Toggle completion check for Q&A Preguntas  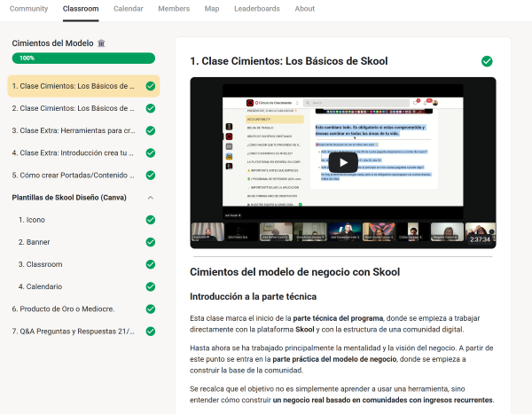pos(151,332)
